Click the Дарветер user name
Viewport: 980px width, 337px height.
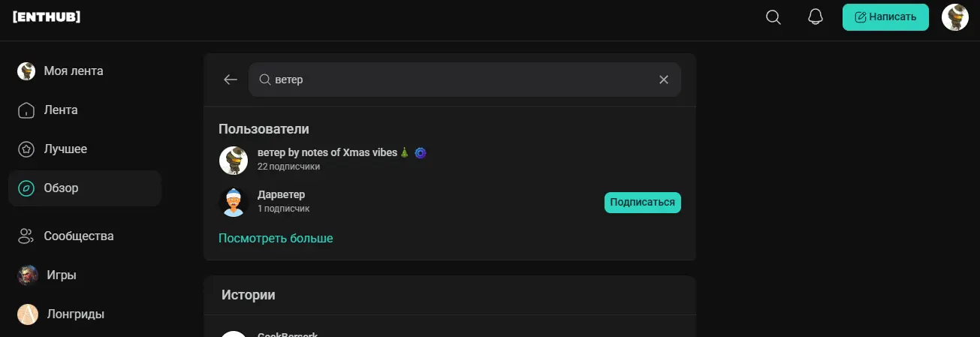pyautogui.click(x=281, y=195)
